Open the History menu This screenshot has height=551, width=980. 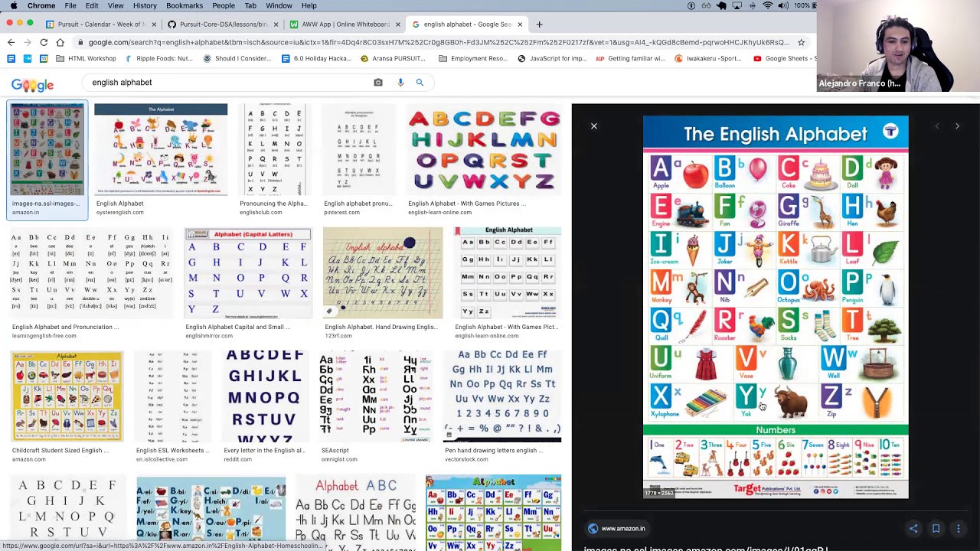tap(145, 5)
